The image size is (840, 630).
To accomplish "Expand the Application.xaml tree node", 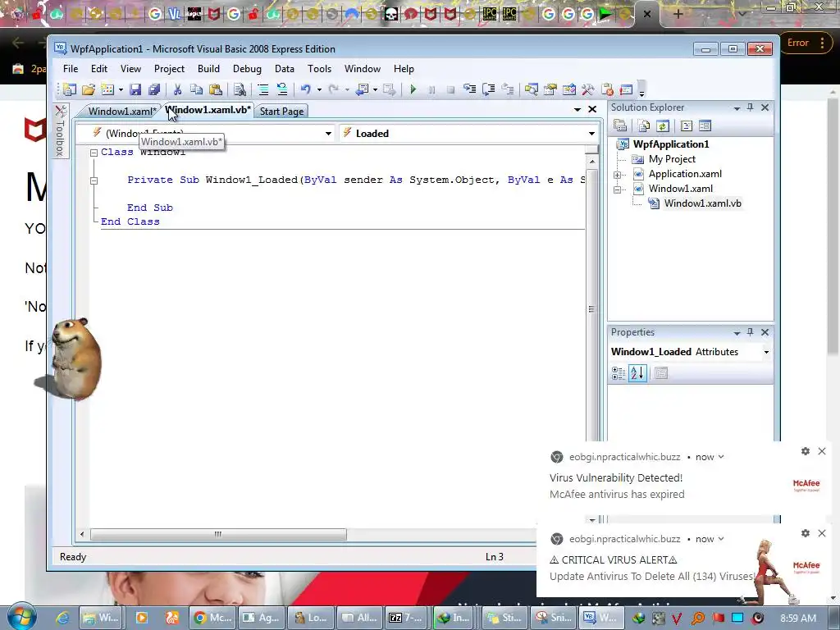I will pos(617,175).
